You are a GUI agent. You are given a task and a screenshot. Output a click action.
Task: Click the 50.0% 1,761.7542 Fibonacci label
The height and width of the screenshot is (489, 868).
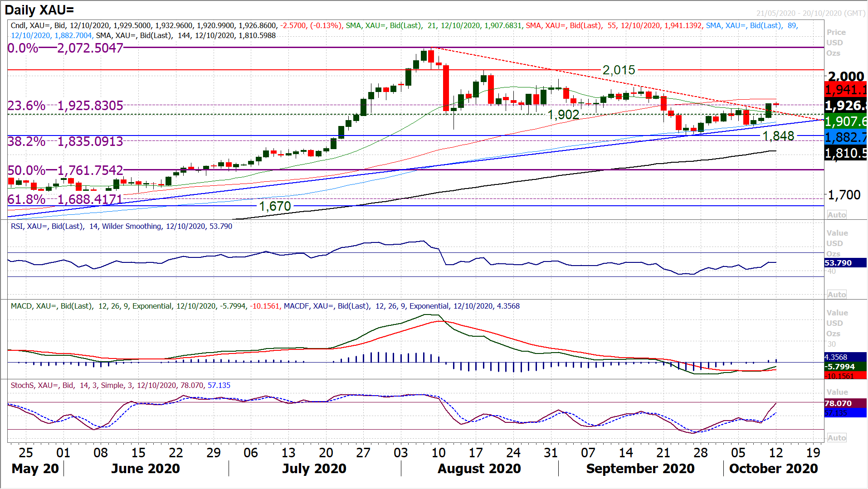tap(65, 170)
